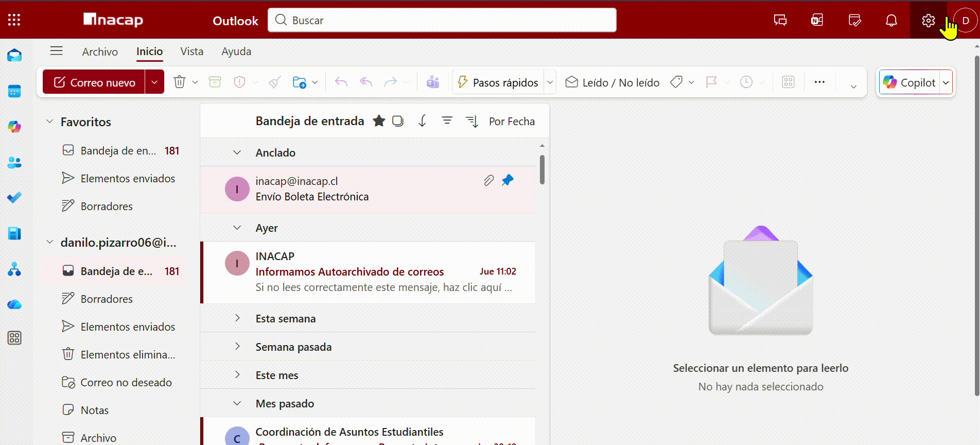Click the Teams meeting share icon
The width and height of the screenshot is (980, 445).
click(433, 82)
